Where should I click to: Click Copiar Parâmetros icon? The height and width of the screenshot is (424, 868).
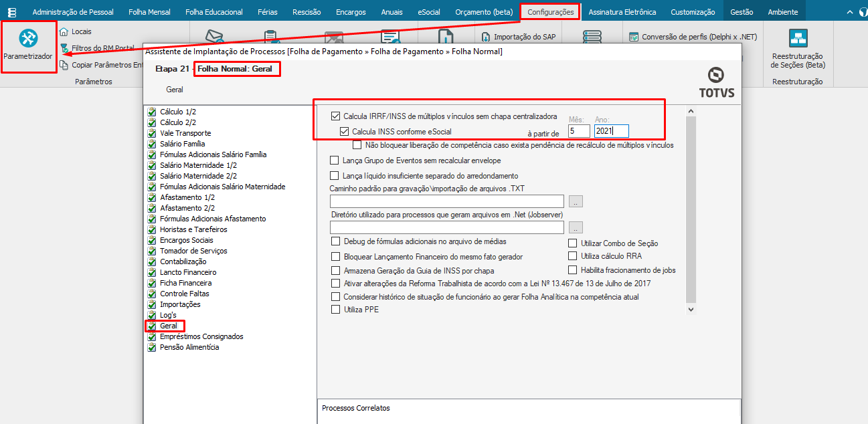pos(64,65)
